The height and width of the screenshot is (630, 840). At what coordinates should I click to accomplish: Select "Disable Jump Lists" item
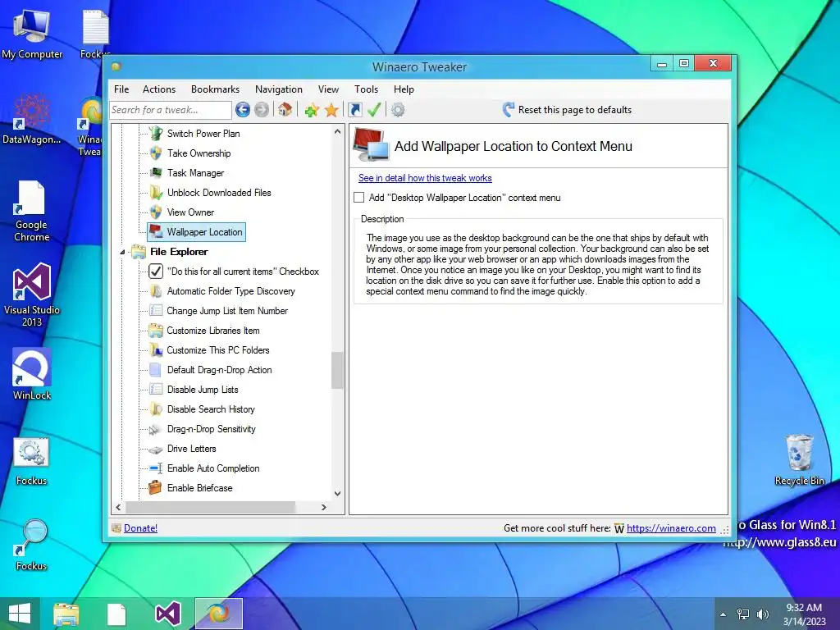click(x=194, y=390)
